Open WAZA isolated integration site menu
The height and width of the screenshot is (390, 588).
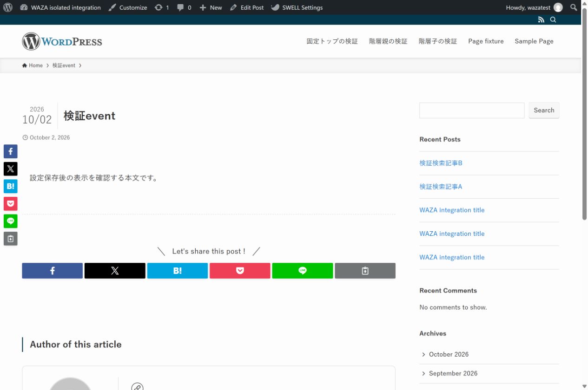[x=60, y=7]
